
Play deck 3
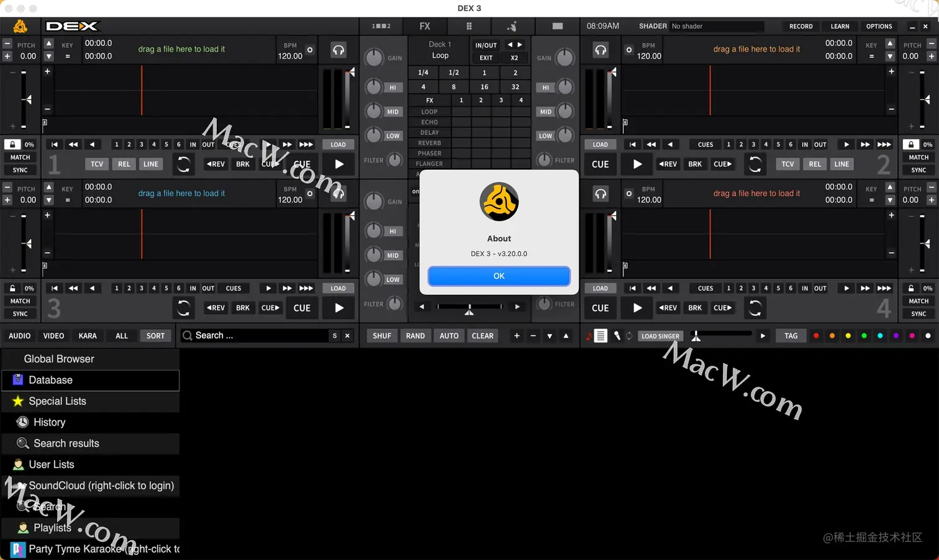[339, 308]
